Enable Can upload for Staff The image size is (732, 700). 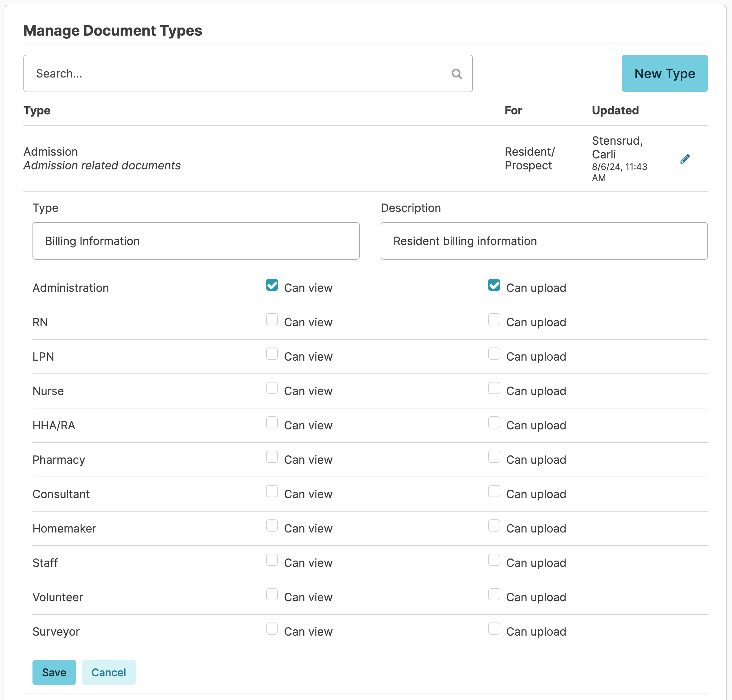coord(494,560)
